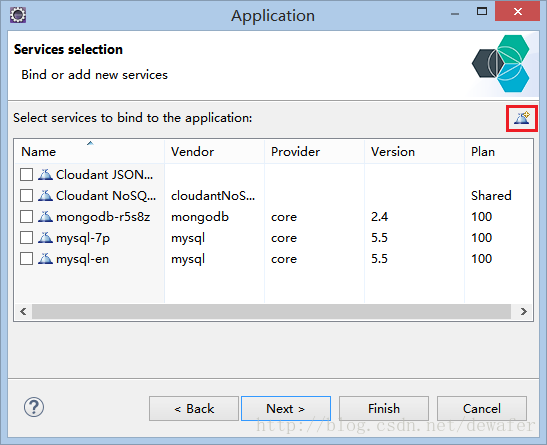The height and width of the screenshot is (445, 547).
Task: Click the Cloudant JSON service icon
Action: pos(45,174)
